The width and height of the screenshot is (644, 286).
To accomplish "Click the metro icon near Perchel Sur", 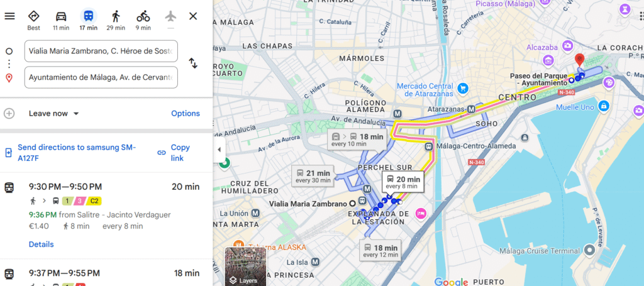I will (x=367, y=189).
